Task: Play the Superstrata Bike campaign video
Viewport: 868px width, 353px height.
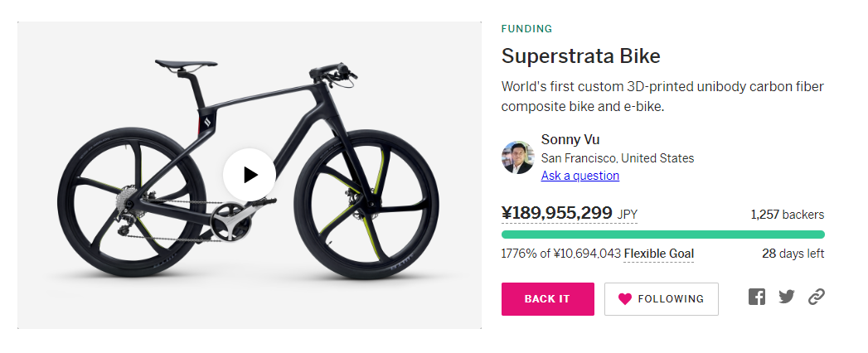Action: (249, 174)
